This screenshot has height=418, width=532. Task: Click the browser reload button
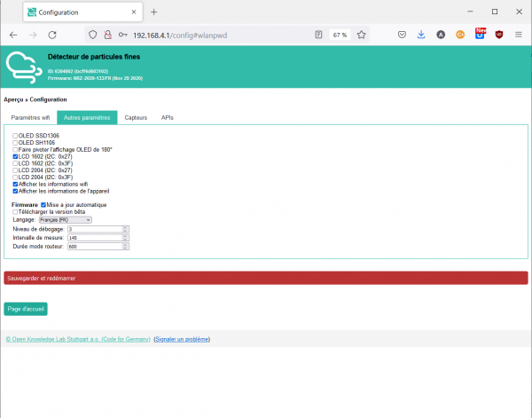coord(52,35)
